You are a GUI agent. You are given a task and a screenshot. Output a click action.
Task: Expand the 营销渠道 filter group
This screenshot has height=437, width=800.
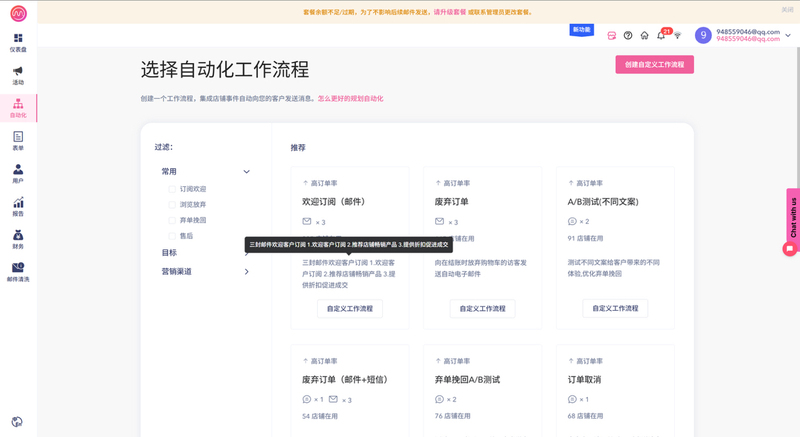click(x=246, y=271)
